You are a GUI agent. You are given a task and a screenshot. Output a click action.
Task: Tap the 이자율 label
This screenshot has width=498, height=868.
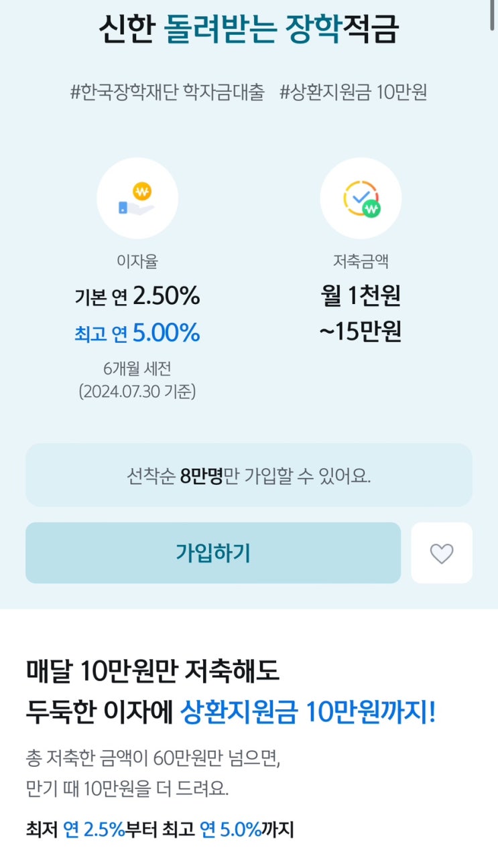(137, 261)
